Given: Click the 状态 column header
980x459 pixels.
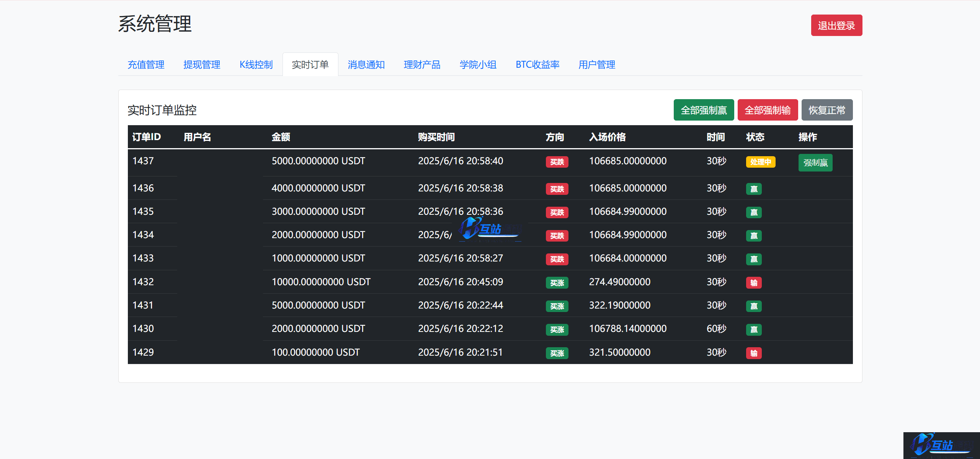Looking at the screenshot, I should point(755,137).
